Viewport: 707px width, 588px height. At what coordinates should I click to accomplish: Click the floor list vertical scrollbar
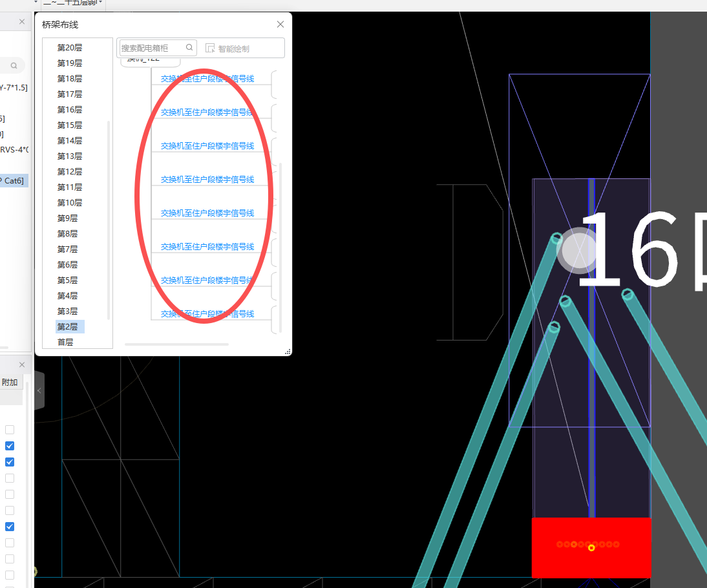[108, 220]
